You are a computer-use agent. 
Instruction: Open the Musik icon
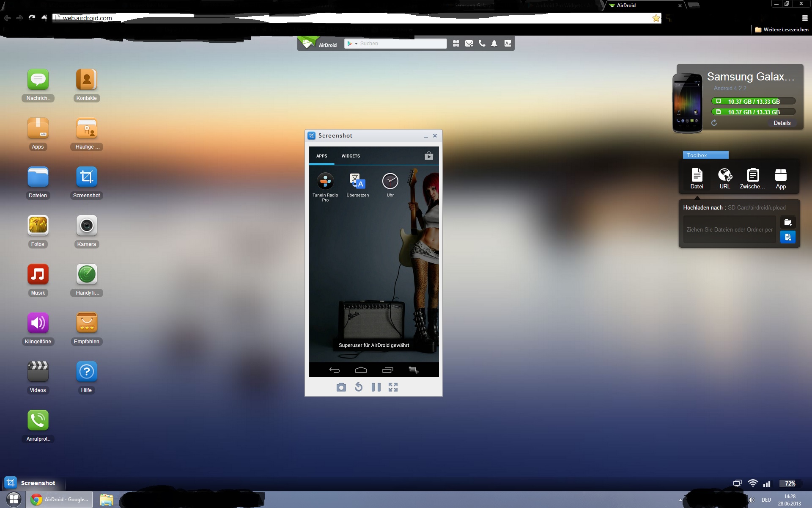[x=38, y=274]
